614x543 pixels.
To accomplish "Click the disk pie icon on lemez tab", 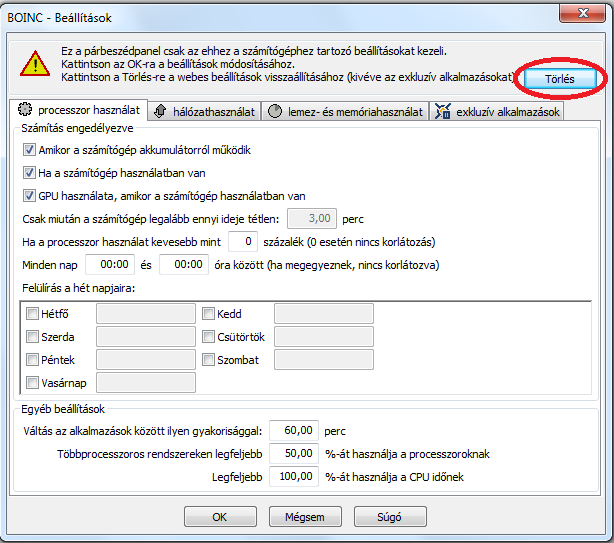I will [275, 111].
